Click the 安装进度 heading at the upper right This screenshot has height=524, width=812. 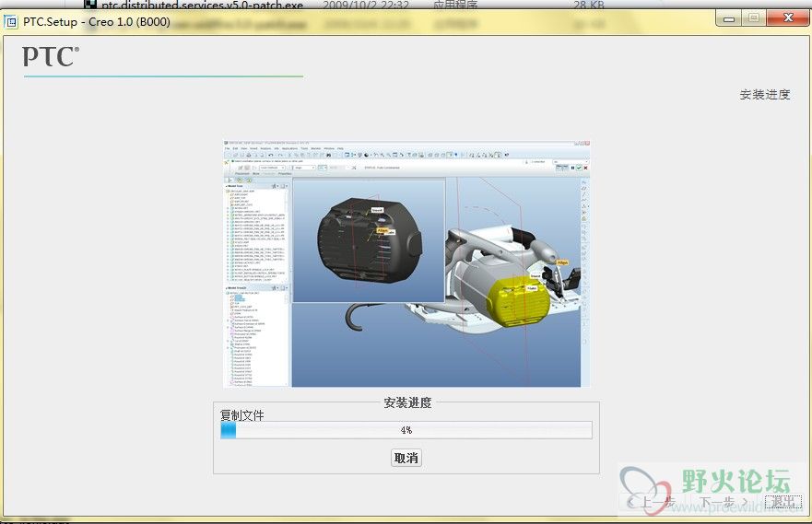pyautogui.click(x=765, y=95)
